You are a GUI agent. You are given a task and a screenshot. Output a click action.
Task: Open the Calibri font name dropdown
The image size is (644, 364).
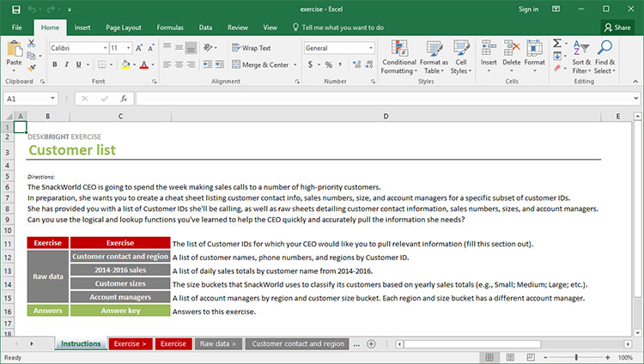(x=103, y=48)
